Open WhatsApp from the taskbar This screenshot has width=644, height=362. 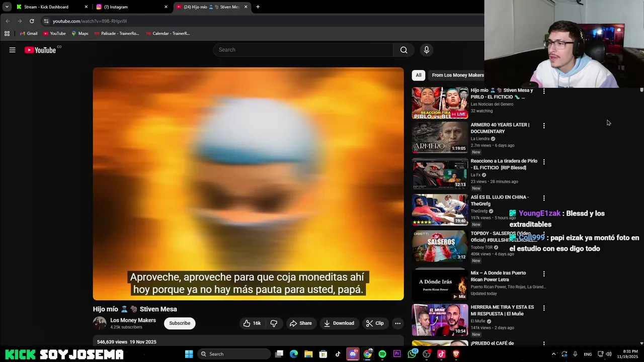pos(412,354)
